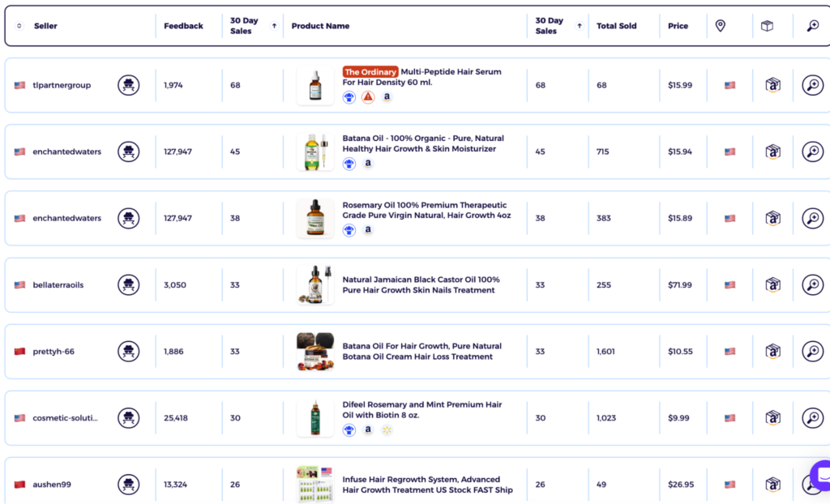Viewport: 830px width, 504px height.
Task: Open prettyh-66 Batana Oil cream thumbnail
Action: tap(315, 352)
